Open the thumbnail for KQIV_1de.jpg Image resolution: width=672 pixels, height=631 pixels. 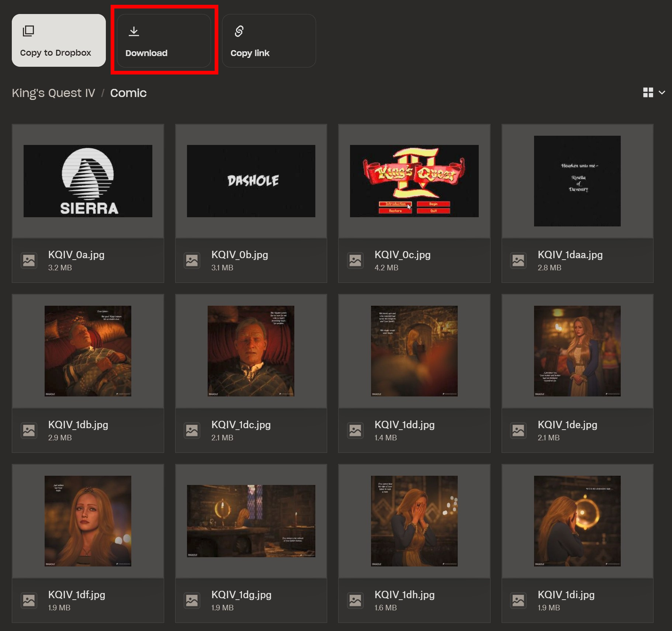click(x=578, y=351)
